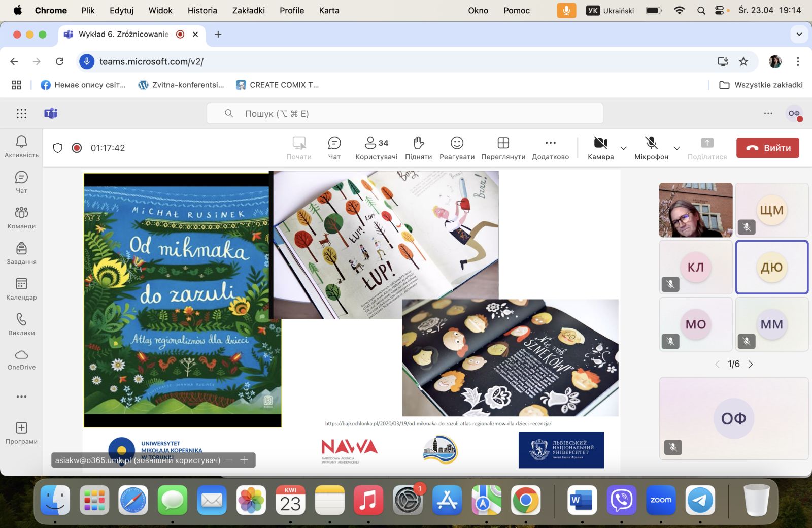Go to next participants page arrow

[751, 364]
